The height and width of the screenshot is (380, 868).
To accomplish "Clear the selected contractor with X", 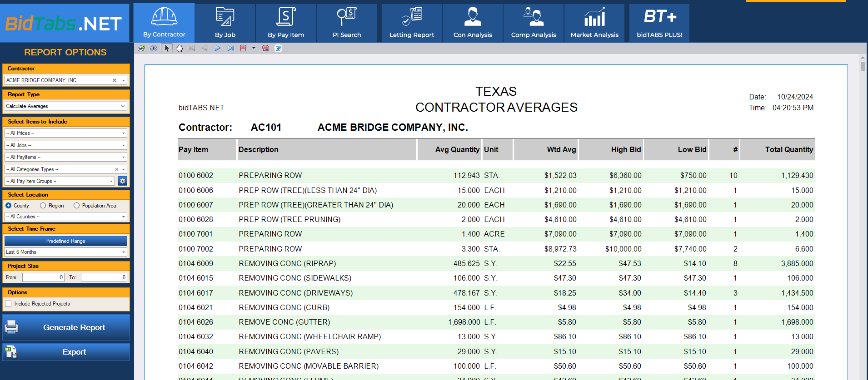I will click(115, 80).
